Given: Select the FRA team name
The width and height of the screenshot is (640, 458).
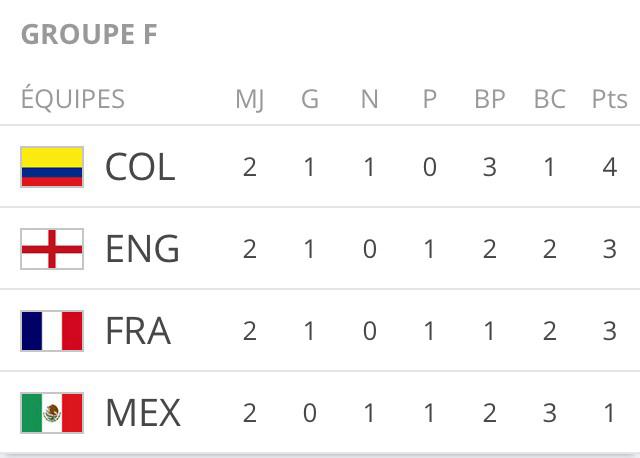Looking at the screenshot, I should [x=138, y=331].
